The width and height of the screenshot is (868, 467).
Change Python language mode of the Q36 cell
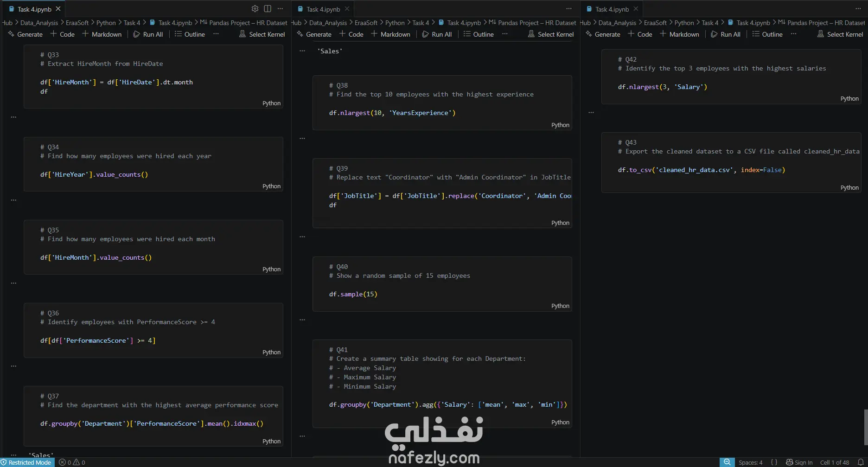(271, 352)
